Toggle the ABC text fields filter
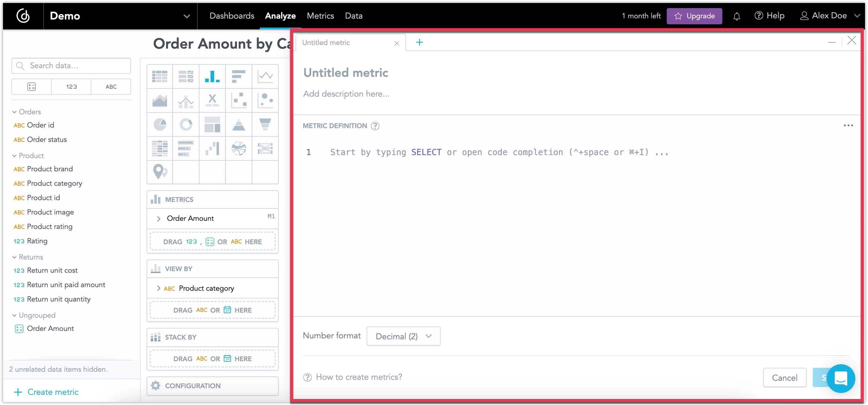The height and width of the screenshot is (405, 868). (111, 86)
